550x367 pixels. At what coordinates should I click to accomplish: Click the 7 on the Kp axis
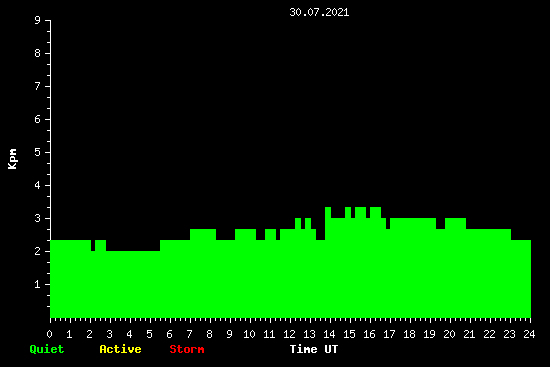38,86
